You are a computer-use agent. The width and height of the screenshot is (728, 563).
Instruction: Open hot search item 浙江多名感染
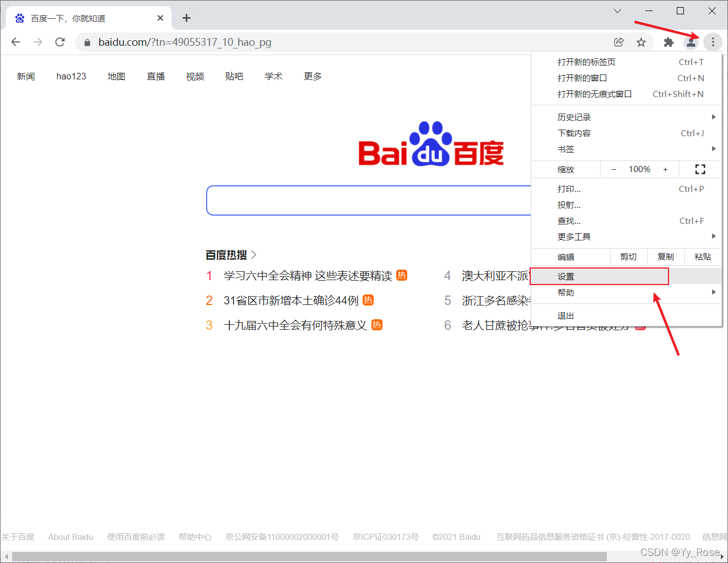click(495, 301)
